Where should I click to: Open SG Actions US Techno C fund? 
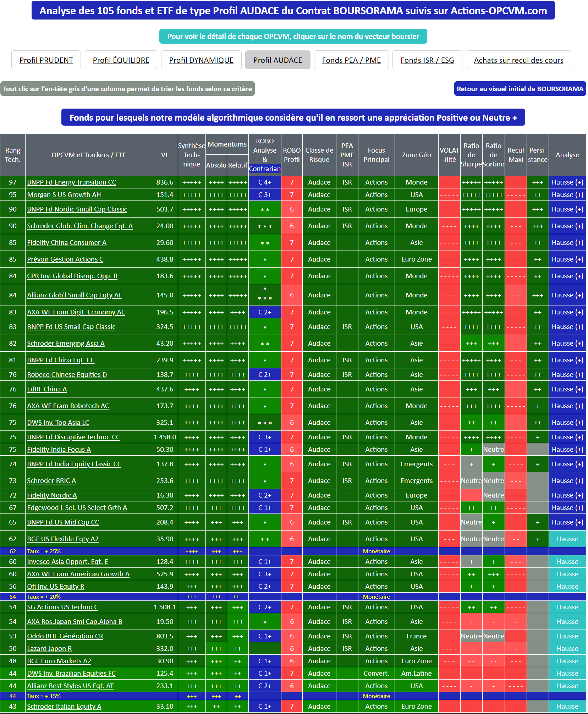click(63, 607)
